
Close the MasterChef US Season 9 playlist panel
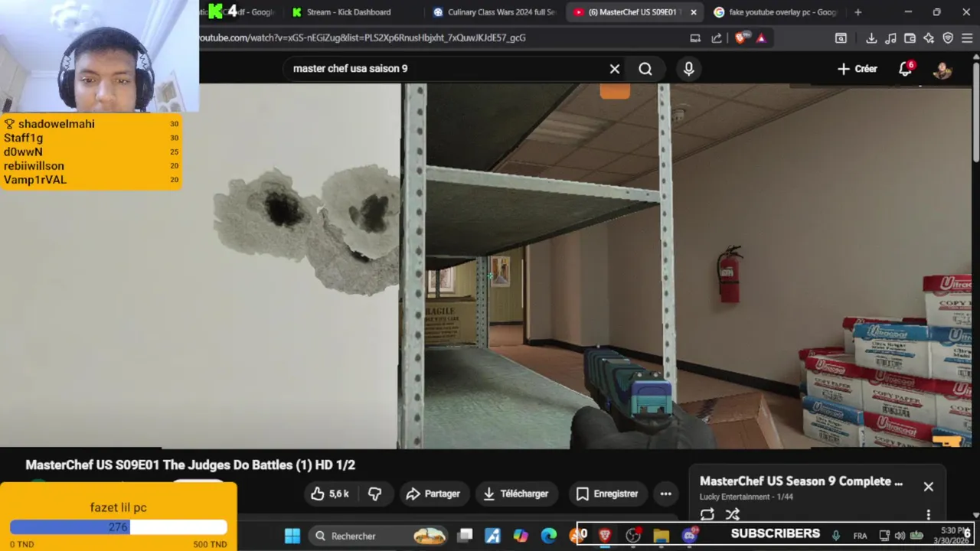pyautogui.click(x=928, y=487)
